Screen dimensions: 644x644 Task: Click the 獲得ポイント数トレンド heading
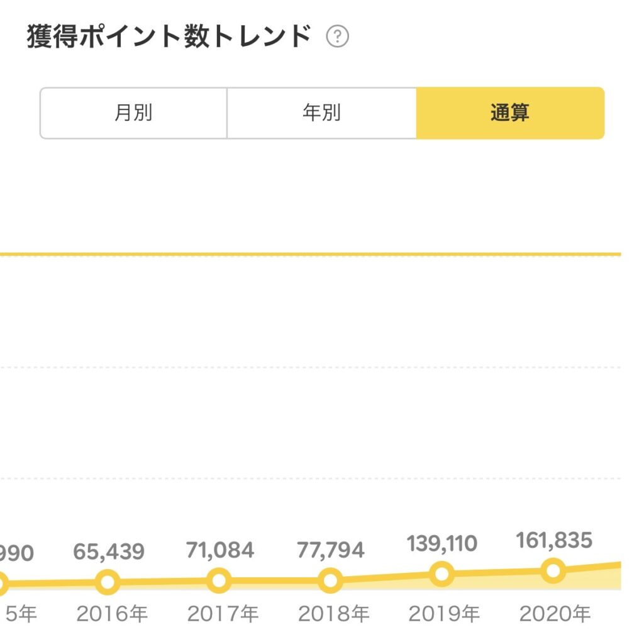click(169, 37)
